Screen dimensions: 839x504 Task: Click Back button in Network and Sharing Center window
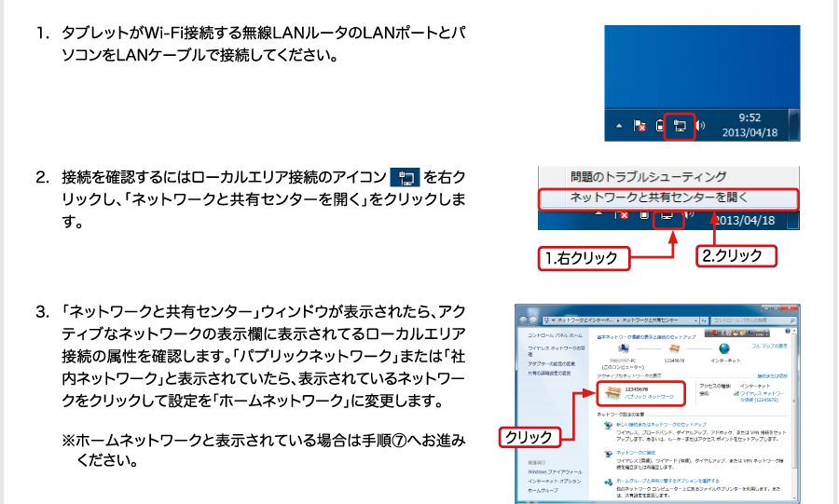click(x=523, y=320)
